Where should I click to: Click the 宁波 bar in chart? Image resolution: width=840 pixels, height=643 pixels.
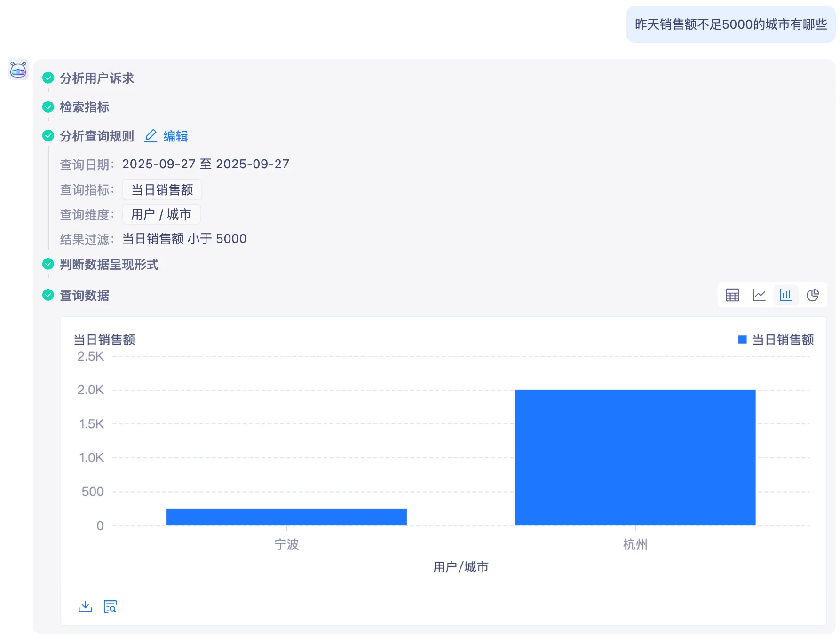coord(286,517)
